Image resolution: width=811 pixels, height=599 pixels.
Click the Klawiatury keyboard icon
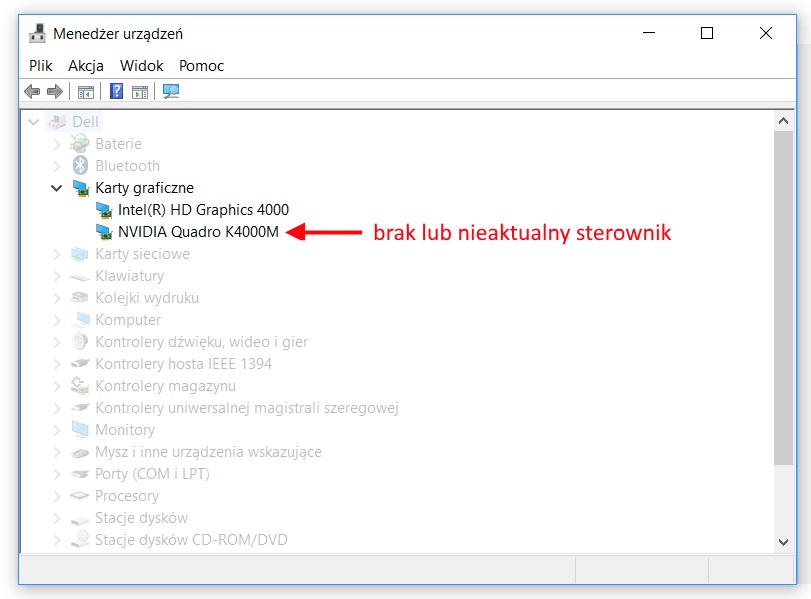[x=80, y=277]
